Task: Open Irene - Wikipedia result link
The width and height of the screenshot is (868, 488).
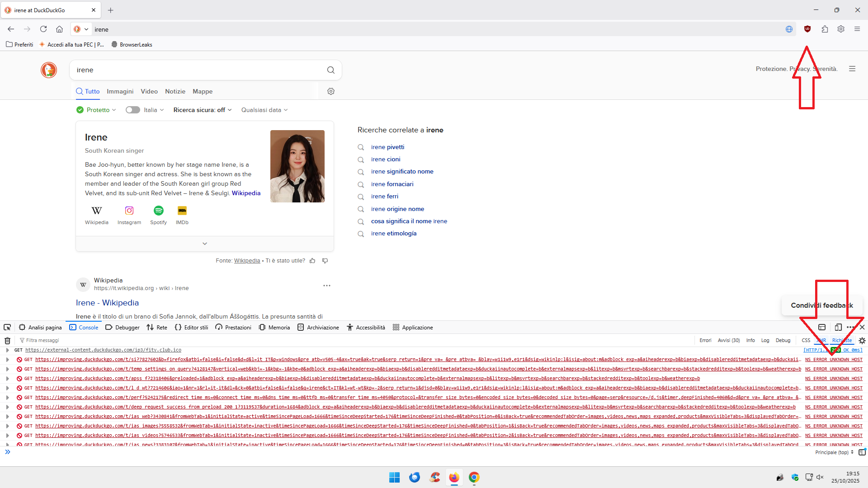Action: coord(107,303)
